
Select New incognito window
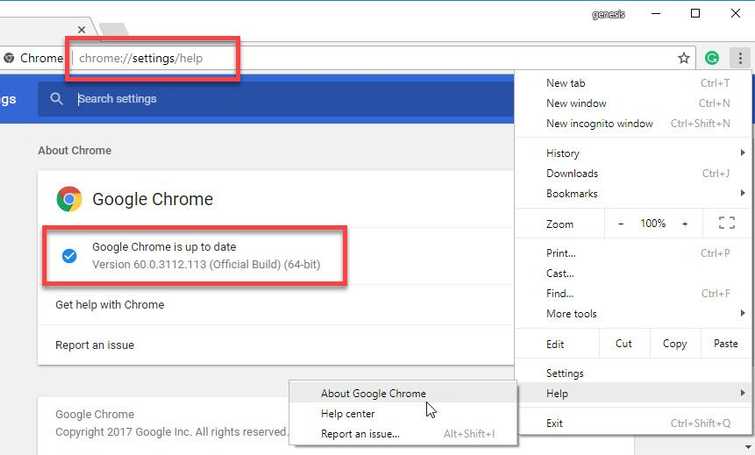(599, 124)
